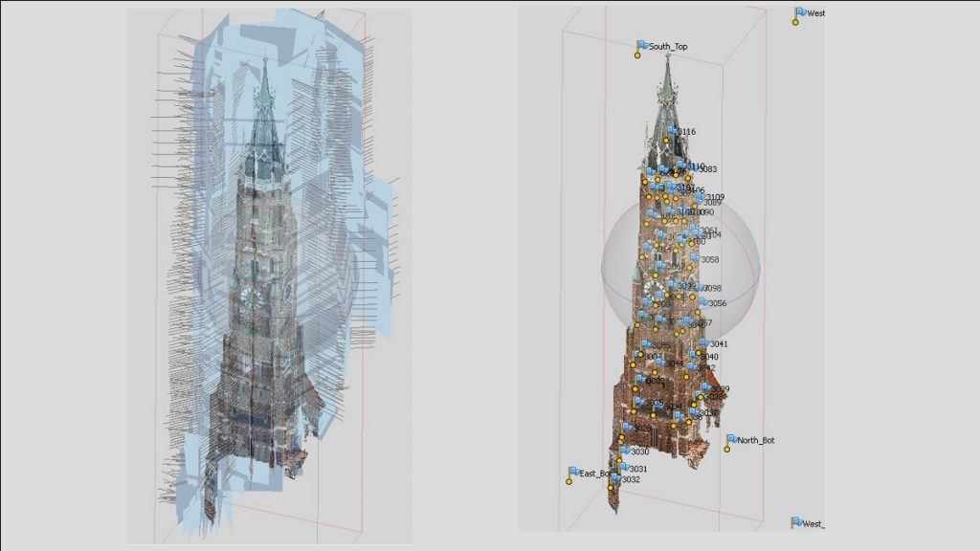980x551 pixels.
Task: Click the North_Bot marker flag
Action: coord(732,440)
